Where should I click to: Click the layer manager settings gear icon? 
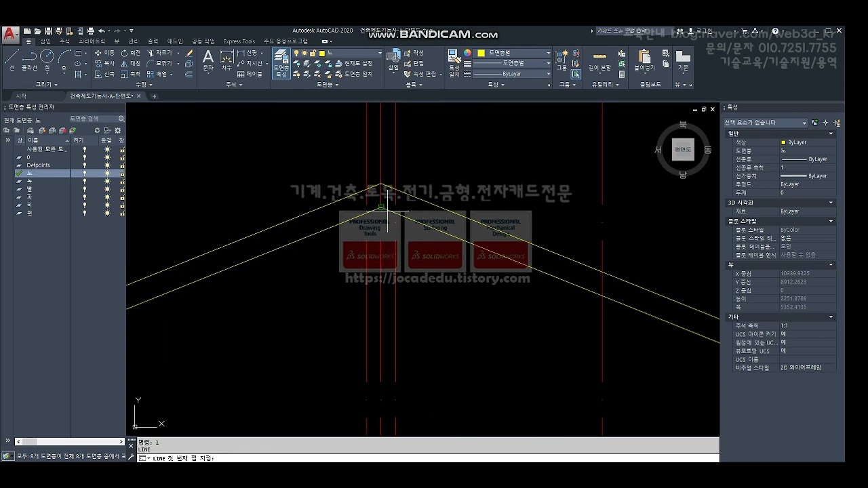117,130
